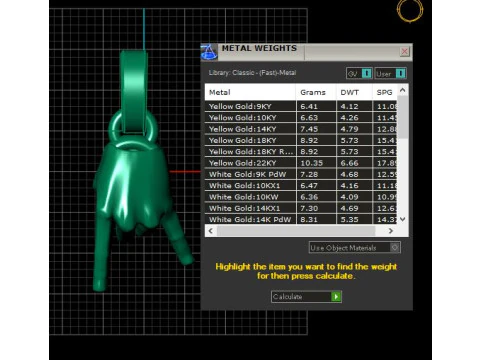Close the Metal Weights dialog
The width and height of the screenshot is (480, 360).
[x=404, y=52]
